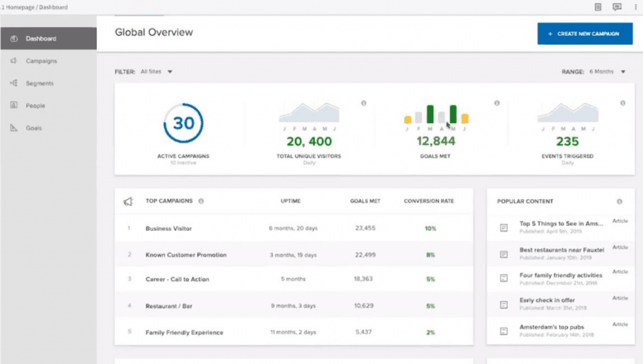Viewport: 643px width, 364px height.
Task: Click uptime 6 months, 20 days
Action: 293,228
